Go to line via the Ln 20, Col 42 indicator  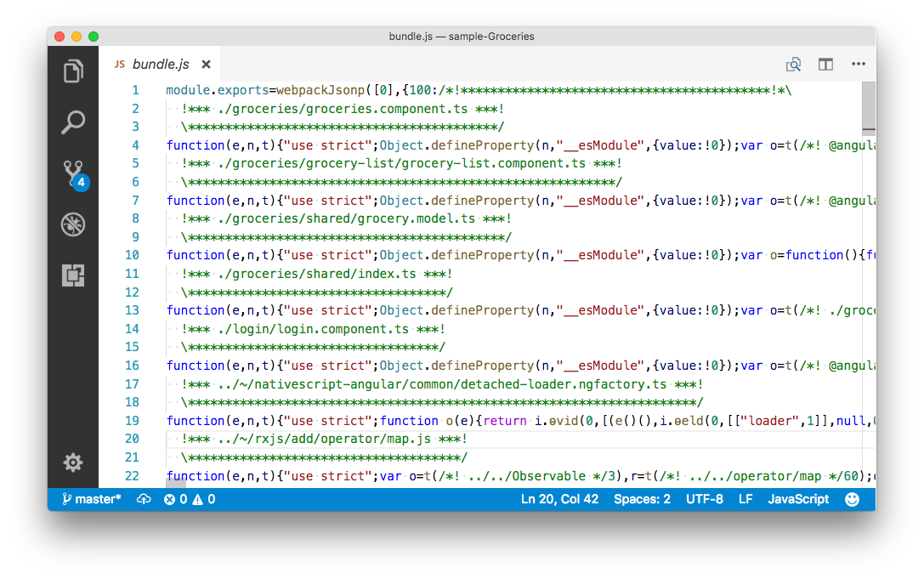(x=560, y=499)
